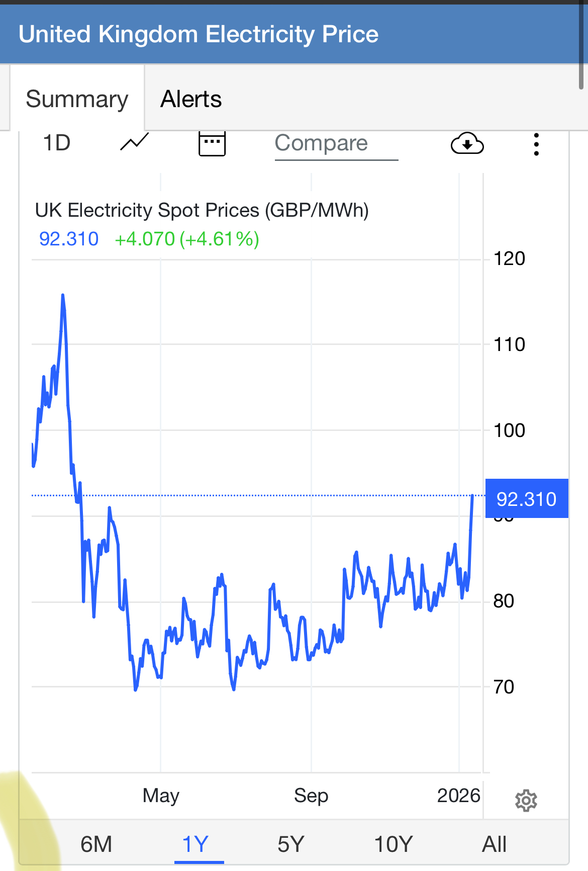Open the line chart type icon
This screenshot has width=588, height=871.
point(134,143)
